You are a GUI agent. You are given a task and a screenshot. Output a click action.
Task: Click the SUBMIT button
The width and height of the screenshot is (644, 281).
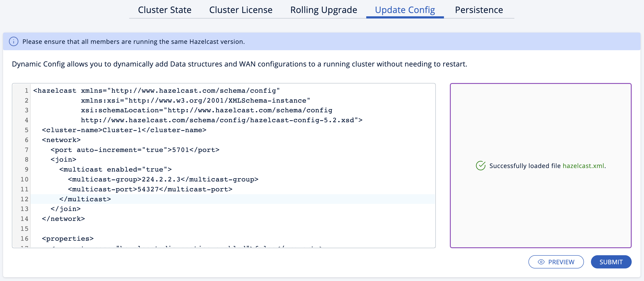pos(611,262)
